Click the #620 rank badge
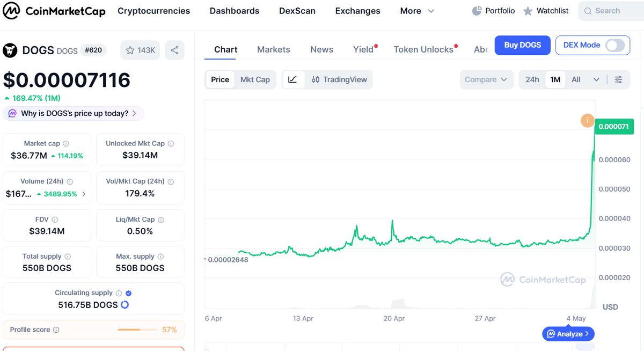Screen dimensions: 644x351 93,50
